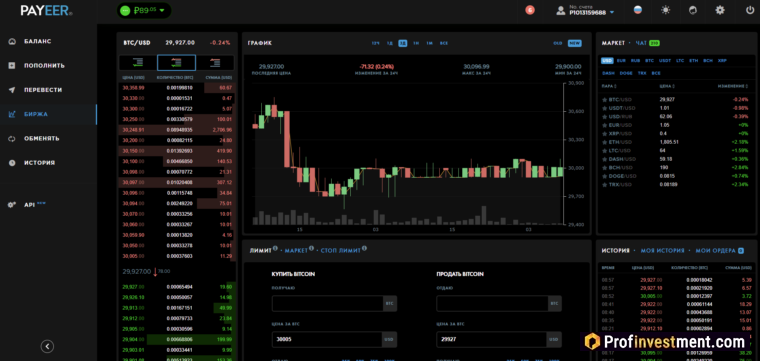Viewport: 760px width, 361px height.
Task: Switch to the Маркет panel tab
Action: (x=614, y=43)
